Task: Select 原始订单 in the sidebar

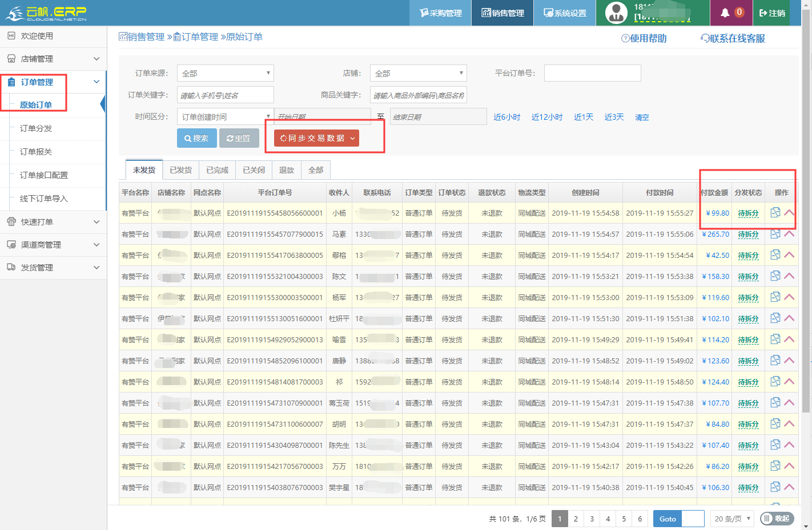Action: [36, 105]
